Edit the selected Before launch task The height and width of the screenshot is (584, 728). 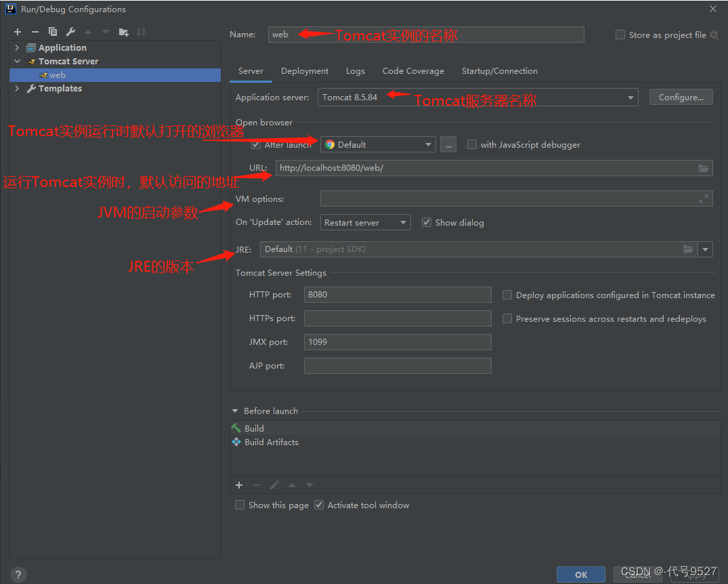click(x=274, y=485)
